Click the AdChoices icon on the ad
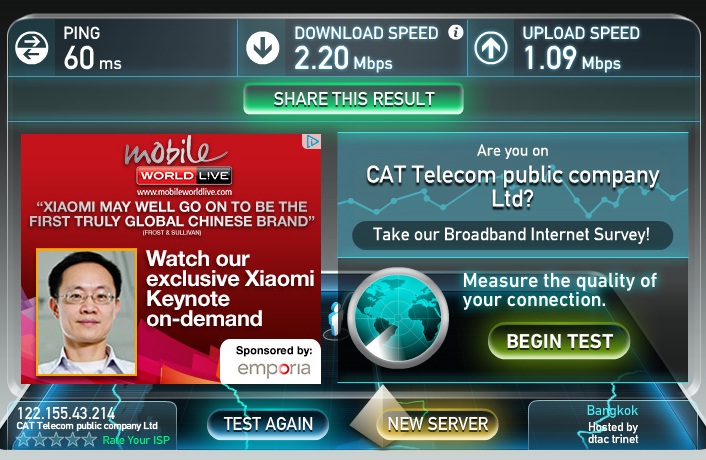Image resolution: width=706 pixels, height=460 pixels. 312,142
